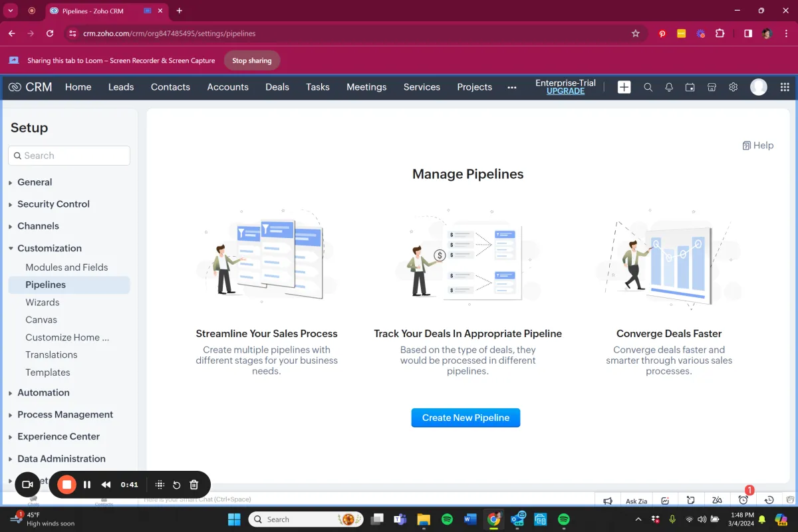Expand the General settings section
This screenshot has height=532, width=798.
[35, 182]
